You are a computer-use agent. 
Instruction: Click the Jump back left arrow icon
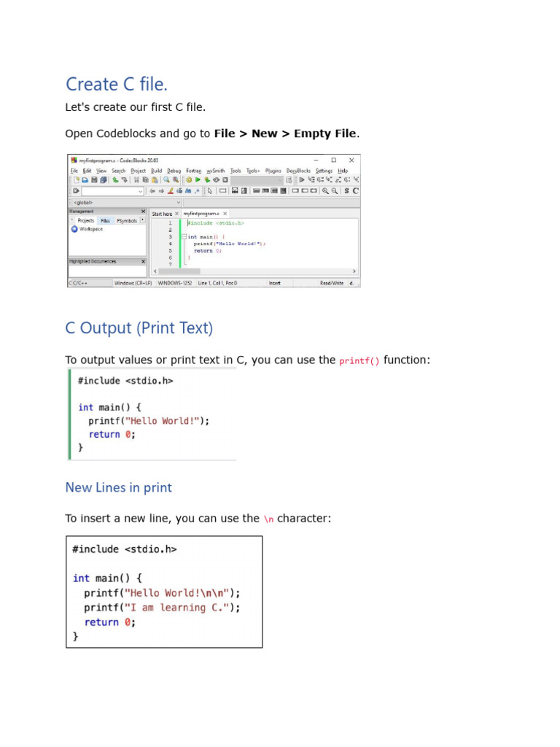152,191
